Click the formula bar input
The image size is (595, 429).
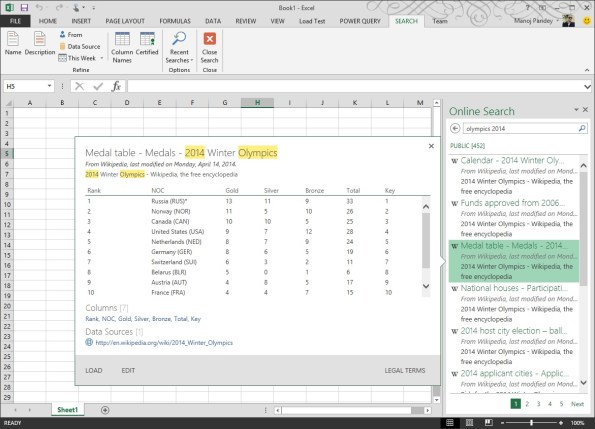click(x=355, y=86)
